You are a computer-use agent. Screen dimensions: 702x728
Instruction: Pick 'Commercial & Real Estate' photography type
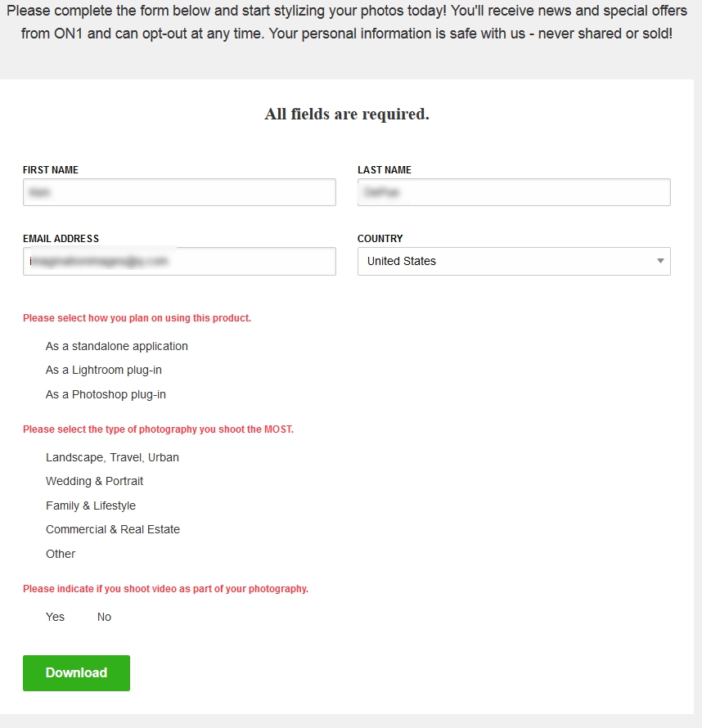[x=112, y=529]
